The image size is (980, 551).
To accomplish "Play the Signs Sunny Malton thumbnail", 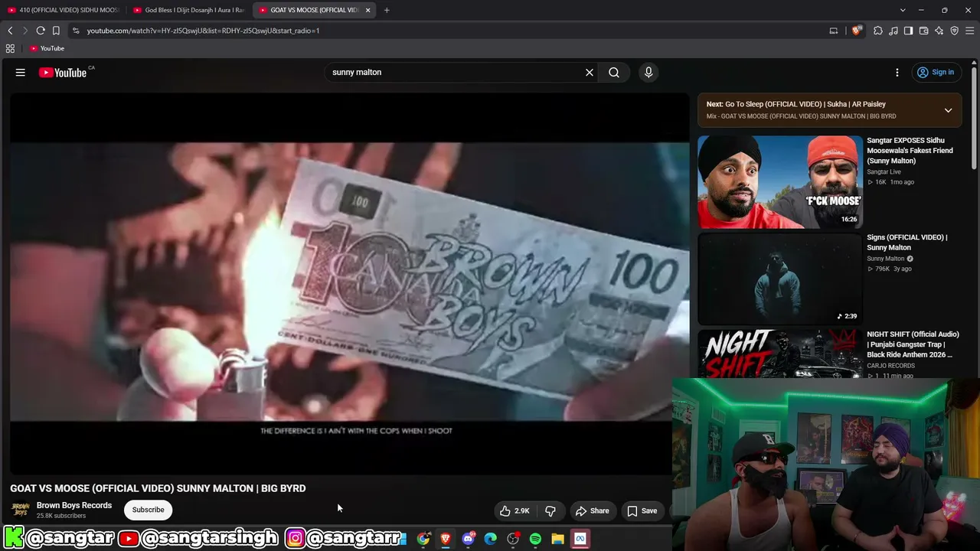I will (779, 279).
